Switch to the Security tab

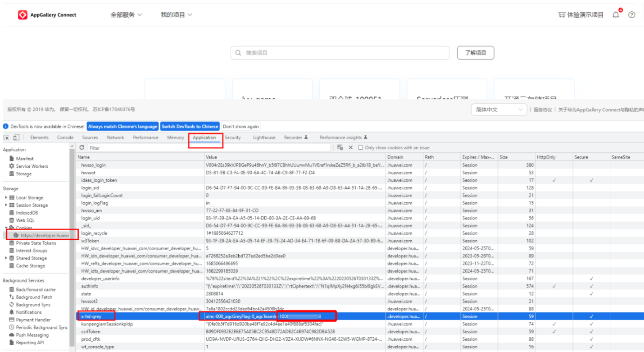[x=232, y=137]
